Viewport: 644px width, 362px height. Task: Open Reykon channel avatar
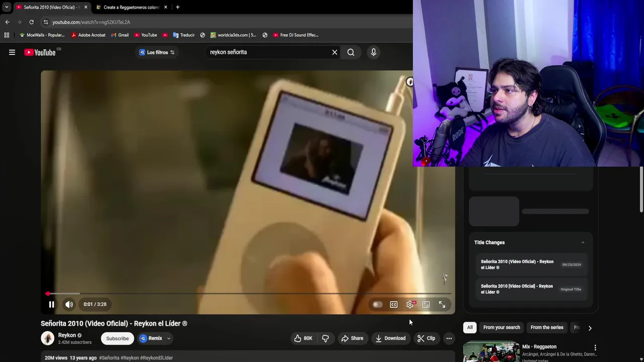point(47,338)
